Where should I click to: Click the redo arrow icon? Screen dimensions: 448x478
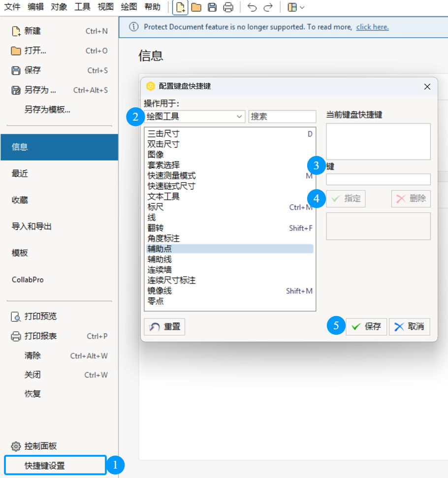click(x=268, y=7)
